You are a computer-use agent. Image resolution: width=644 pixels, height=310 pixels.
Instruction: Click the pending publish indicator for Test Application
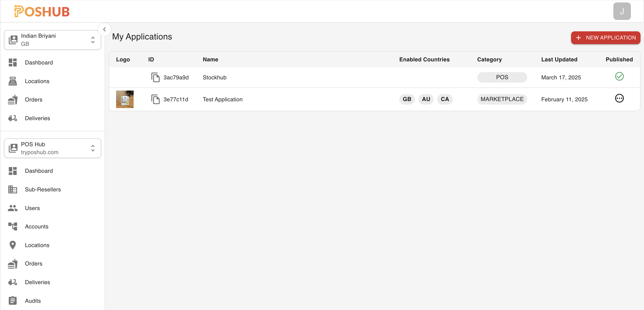click(x=619, y=98)
